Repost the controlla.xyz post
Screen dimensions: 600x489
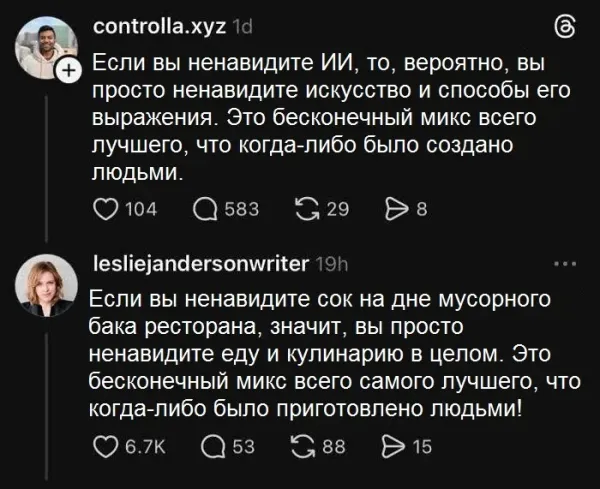click(x=308, y=209)
